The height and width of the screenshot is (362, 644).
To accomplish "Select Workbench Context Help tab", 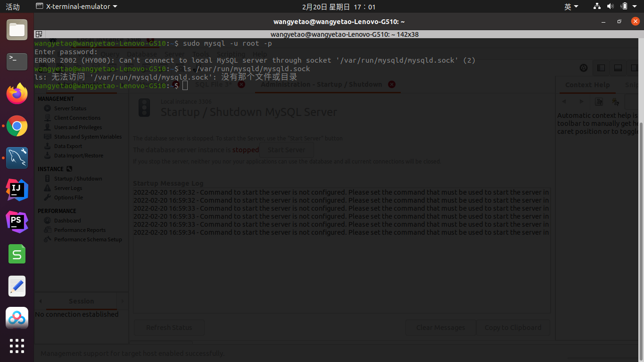I will coord(587,85).
